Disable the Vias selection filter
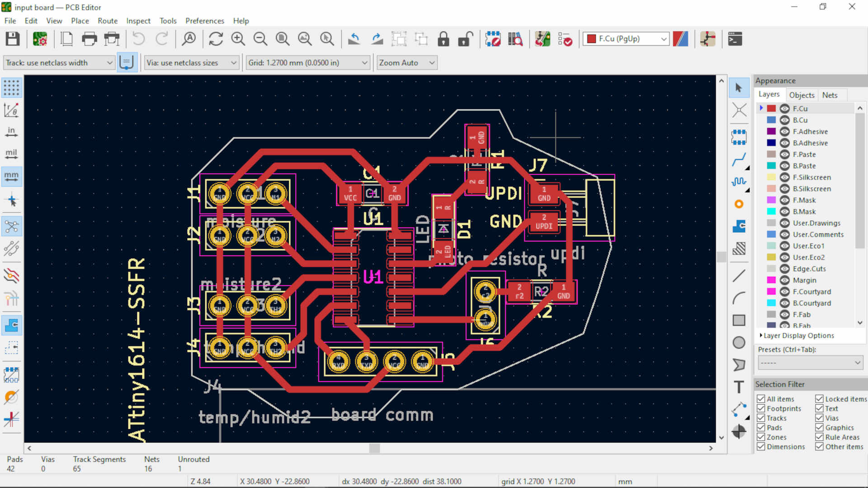 tap(820, 417)
